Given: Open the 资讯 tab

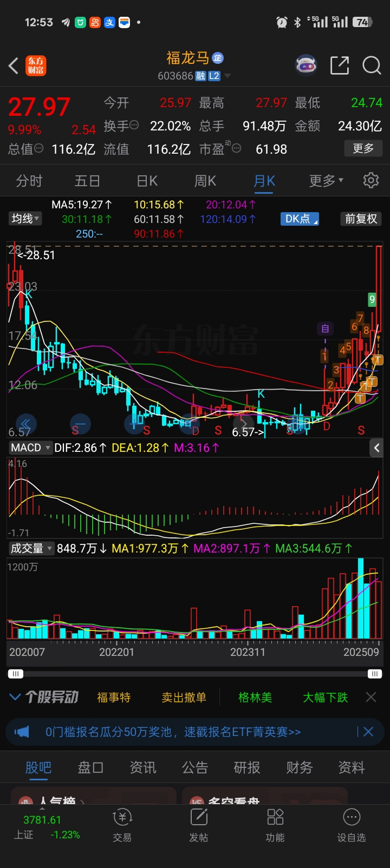Looking at the screenshot, I should coord(143,767).
